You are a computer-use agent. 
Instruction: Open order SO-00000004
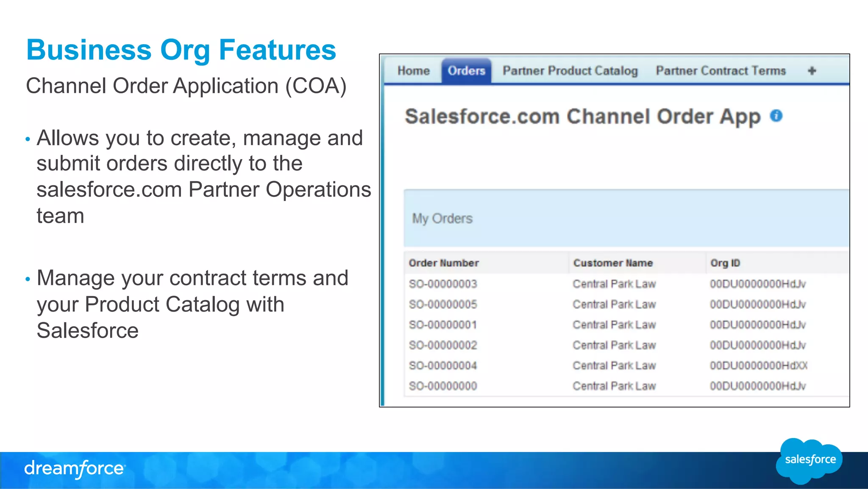click(443, 365)
